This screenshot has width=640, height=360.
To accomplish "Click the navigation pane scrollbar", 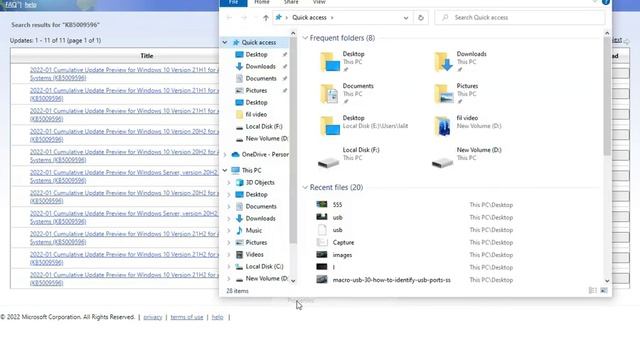I will pos(293,141).
